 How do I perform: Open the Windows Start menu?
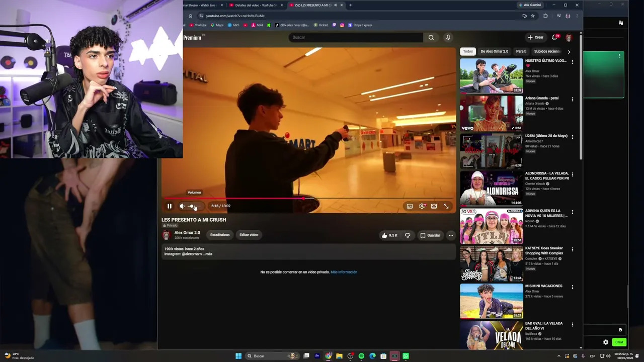point(238,356)
